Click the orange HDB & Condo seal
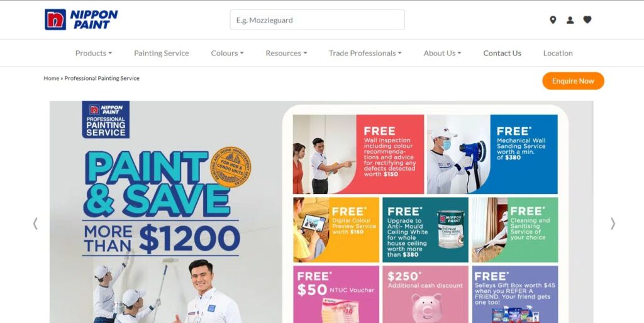Viewport: 644px width, 323px height. tap(231, 167)
